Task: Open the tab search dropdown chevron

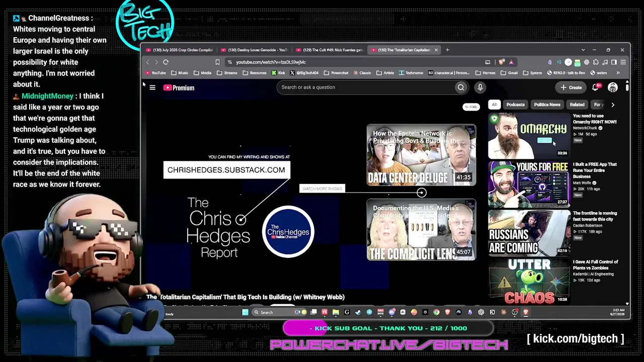Action: pyautogui.click(x=583, y=50)
